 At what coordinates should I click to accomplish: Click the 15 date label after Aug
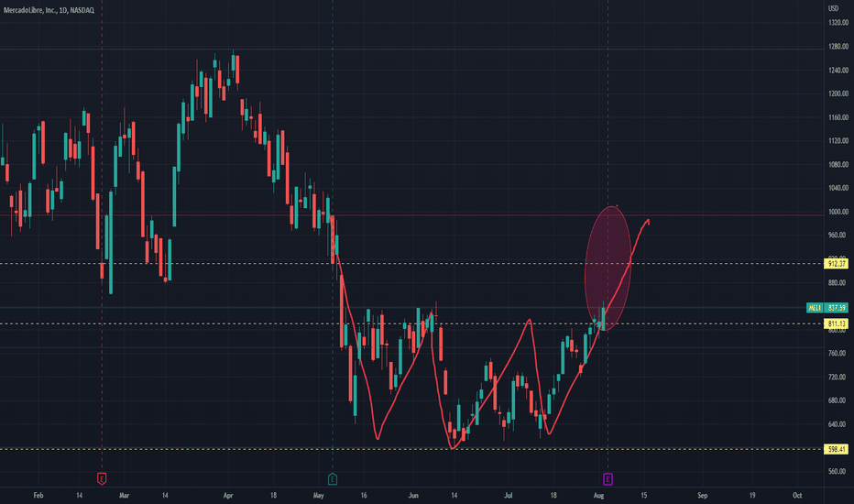644,495
